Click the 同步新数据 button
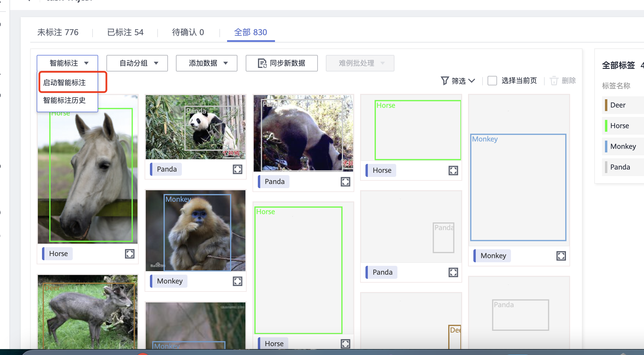The height and width of the screenshot is (355, 644). (282, 63)
